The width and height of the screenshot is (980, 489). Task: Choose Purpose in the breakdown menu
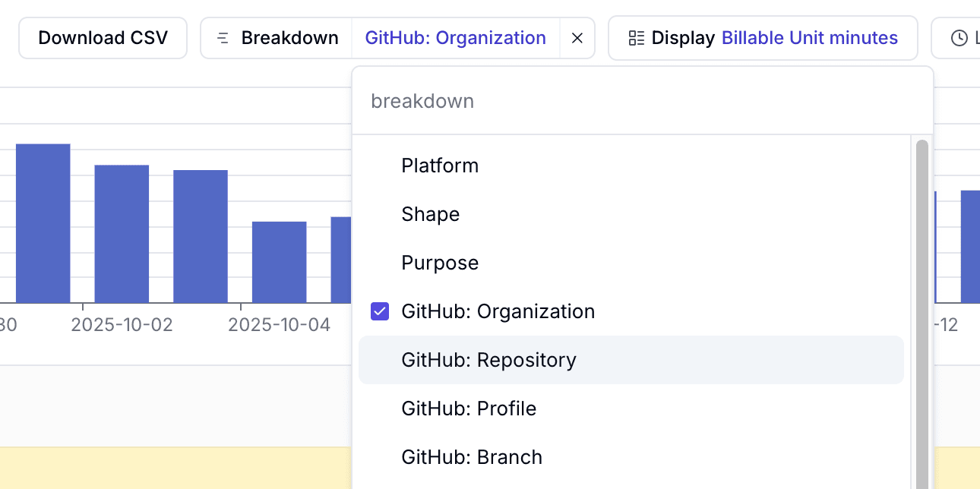[x=440, y=263]
